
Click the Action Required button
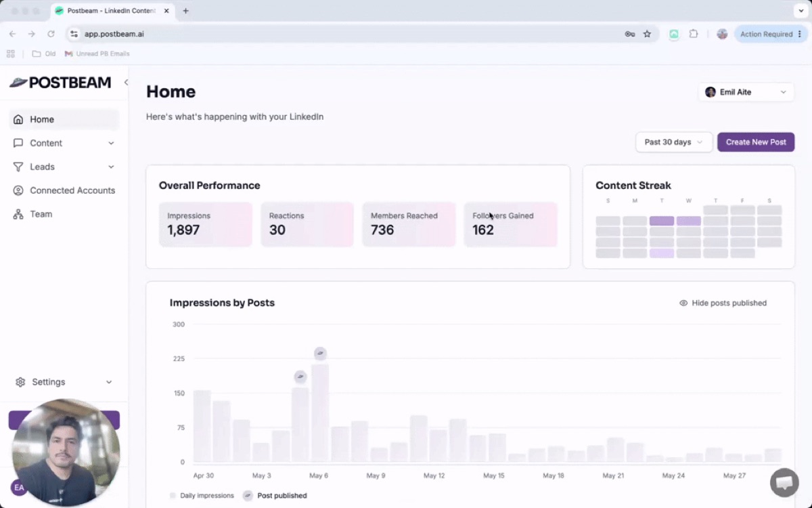[x=771, y=34]
